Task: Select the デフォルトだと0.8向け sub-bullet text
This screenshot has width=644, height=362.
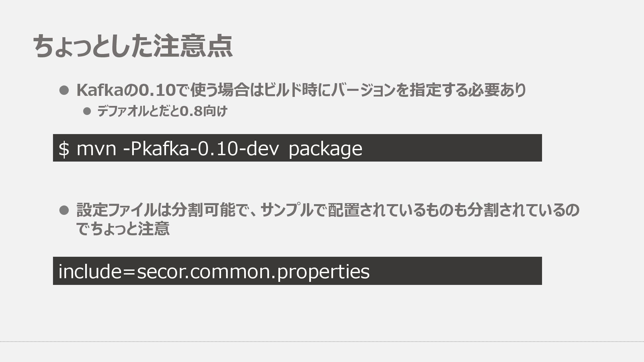Action: point(162,111)
